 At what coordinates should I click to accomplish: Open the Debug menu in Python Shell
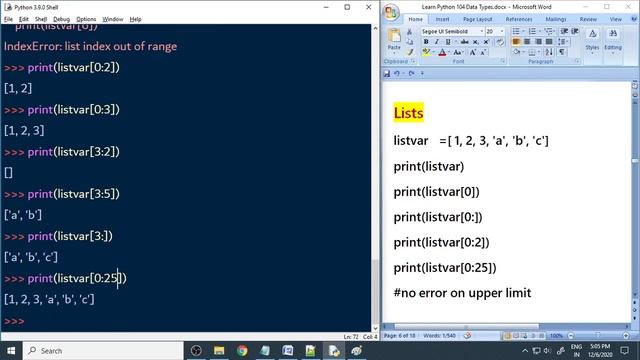[61, 19]
